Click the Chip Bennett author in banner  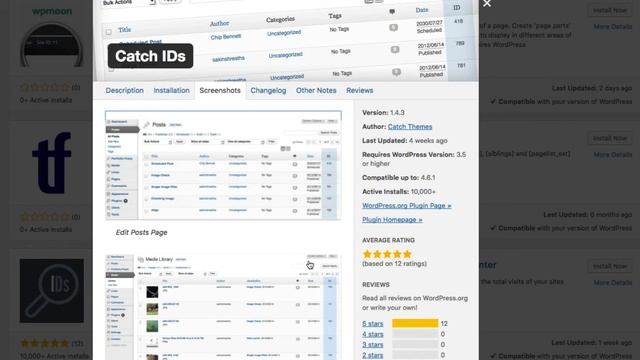[226, 37]
